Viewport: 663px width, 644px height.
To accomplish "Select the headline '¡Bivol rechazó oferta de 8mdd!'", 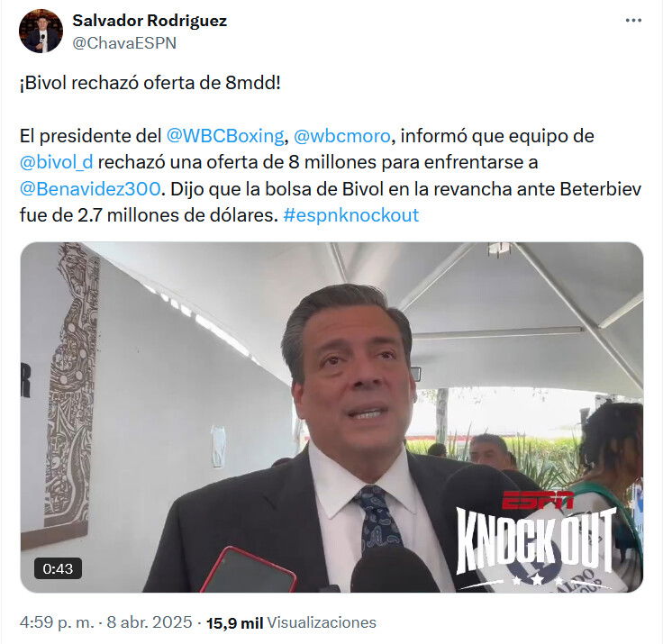I will point(150,83).
